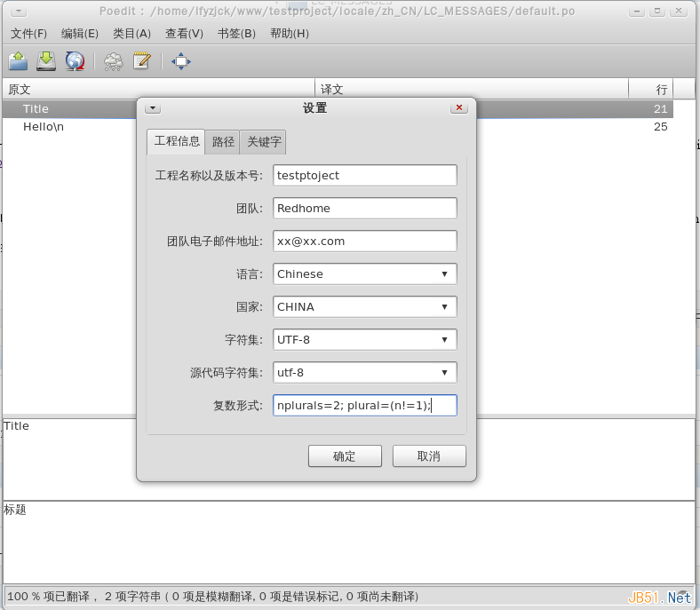Close the 设置 dialog with the X
The height and width of the screenshot is (610, 700).
[459, 108]
